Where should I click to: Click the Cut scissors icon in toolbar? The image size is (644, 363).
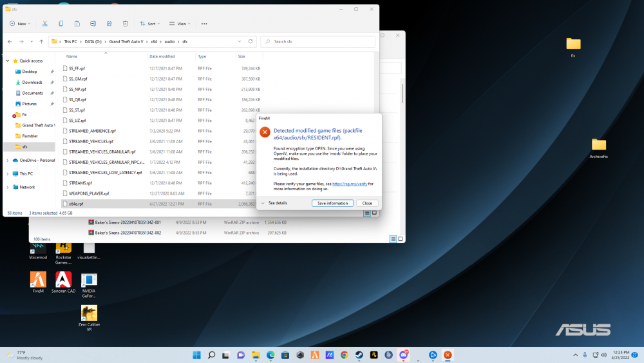pyautogui.click(x=45, y=24)
